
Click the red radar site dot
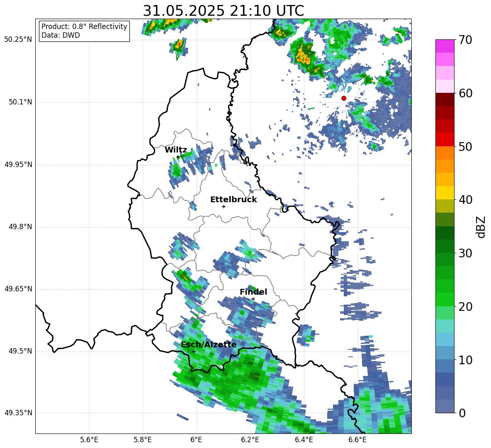[x=343, y=98]
